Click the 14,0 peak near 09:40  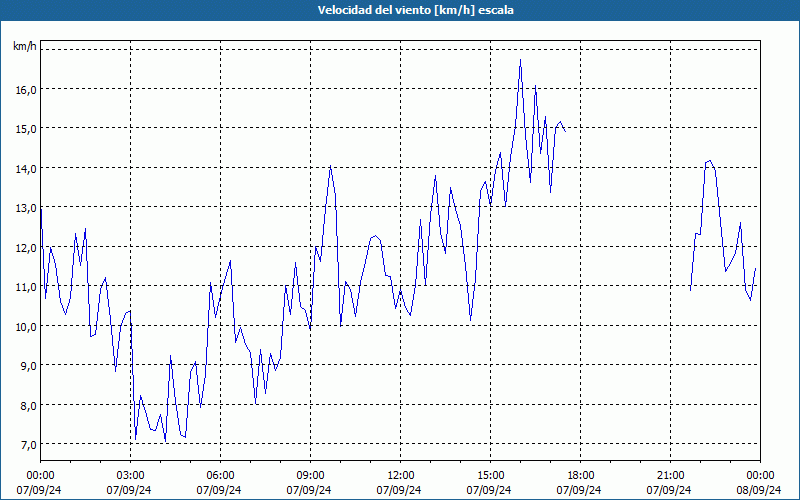click(331, 166)
